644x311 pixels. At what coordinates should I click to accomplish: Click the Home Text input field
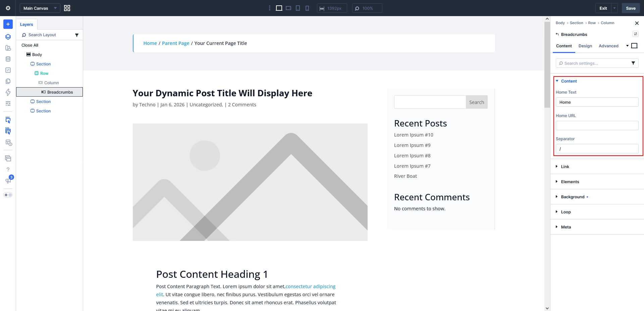click(597, 102)
